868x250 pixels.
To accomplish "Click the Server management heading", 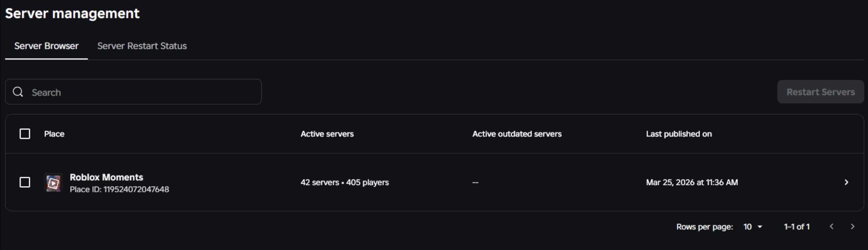I will (x=72, y=14).
